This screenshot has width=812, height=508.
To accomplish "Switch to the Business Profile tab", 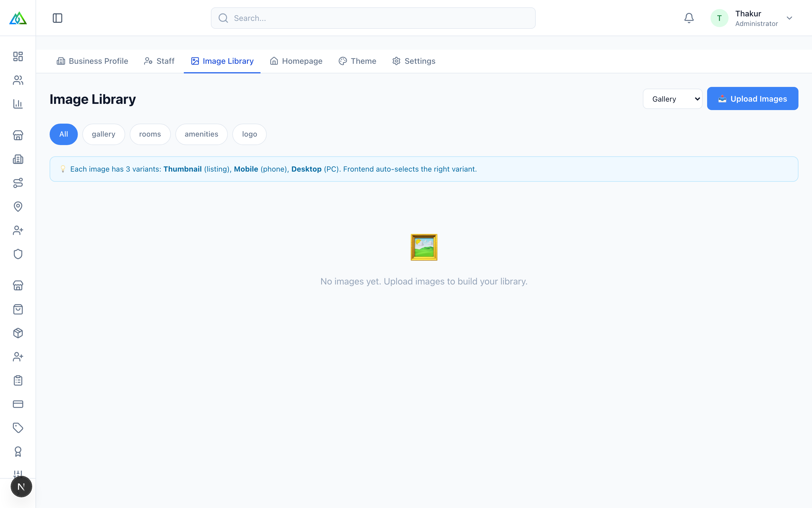I will pos(92,61).
